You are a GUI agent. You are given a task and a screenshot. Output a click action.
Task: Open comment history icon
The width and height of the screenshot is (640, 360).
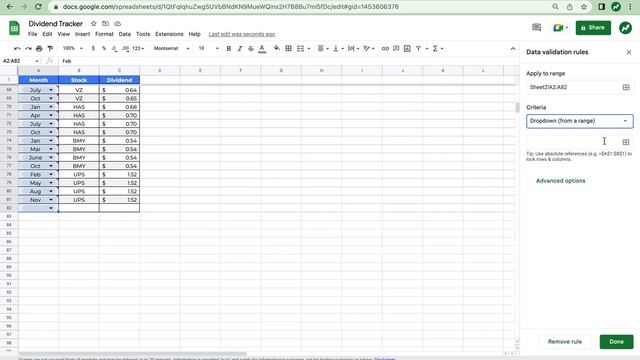coord(536,27)
